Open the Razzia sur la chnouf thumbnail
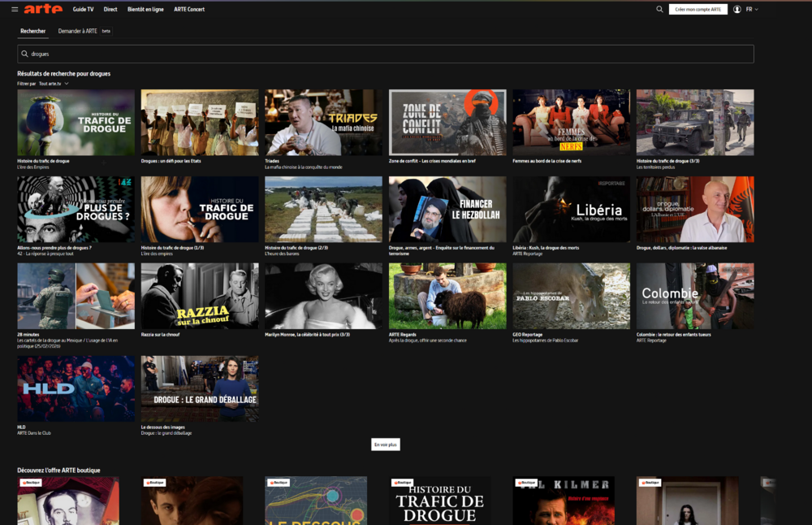Viewport: 812px width, 525px height. [200, 296]
